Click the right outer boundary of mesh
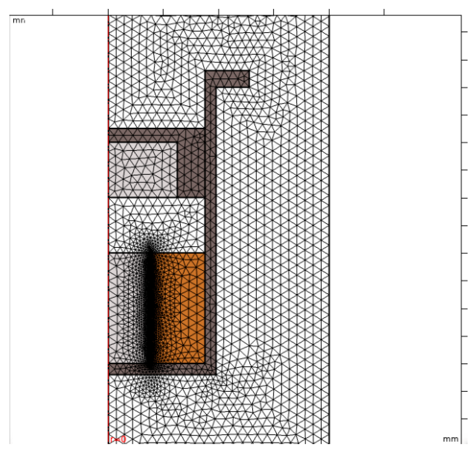Screen dimensions: 476x452 (329, 217)
